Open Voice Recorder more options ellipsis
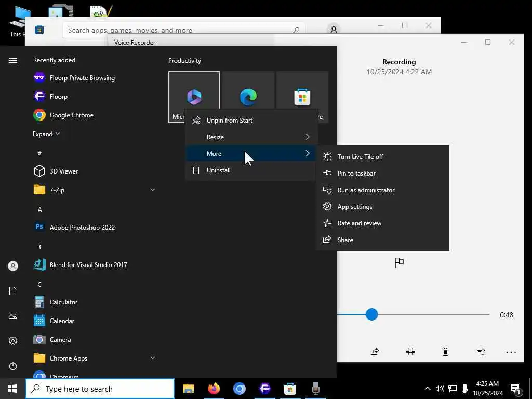This screenshot has height=399, width=532. (x=511, y=352)
